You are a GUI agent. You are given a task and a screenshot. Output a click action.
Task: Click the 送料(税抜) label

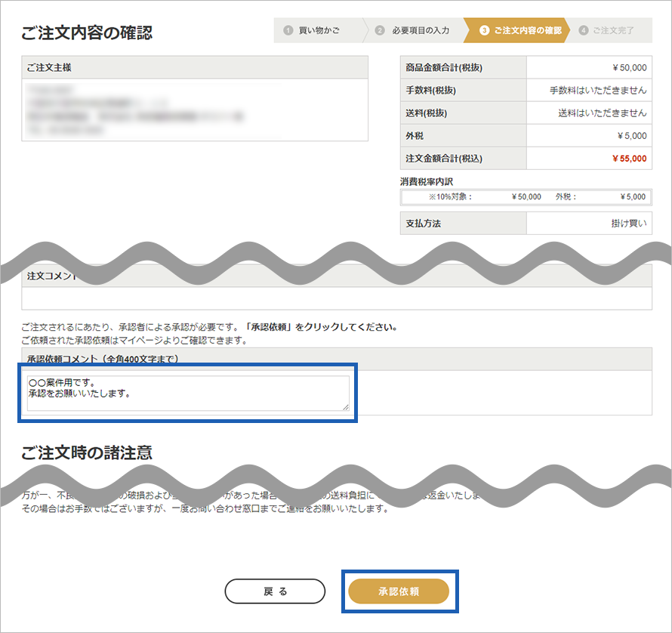pyautogui.click(x=427, y=113)
